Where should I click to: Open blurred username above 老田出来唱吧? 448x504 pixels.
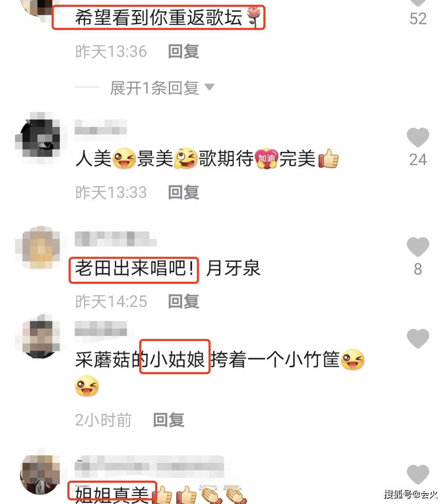[116, 238]
